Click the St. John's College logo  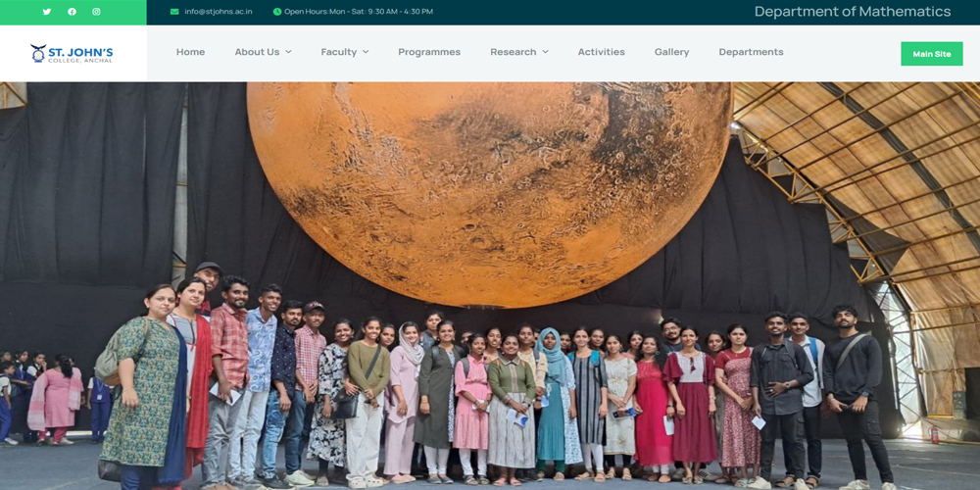pyautogui.click(x=72, y=54)
